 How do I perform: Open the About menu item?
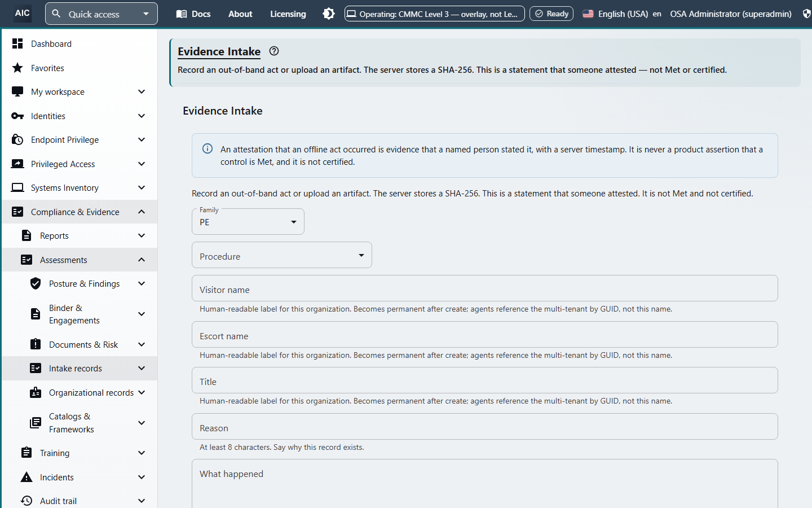click(240, 14)
